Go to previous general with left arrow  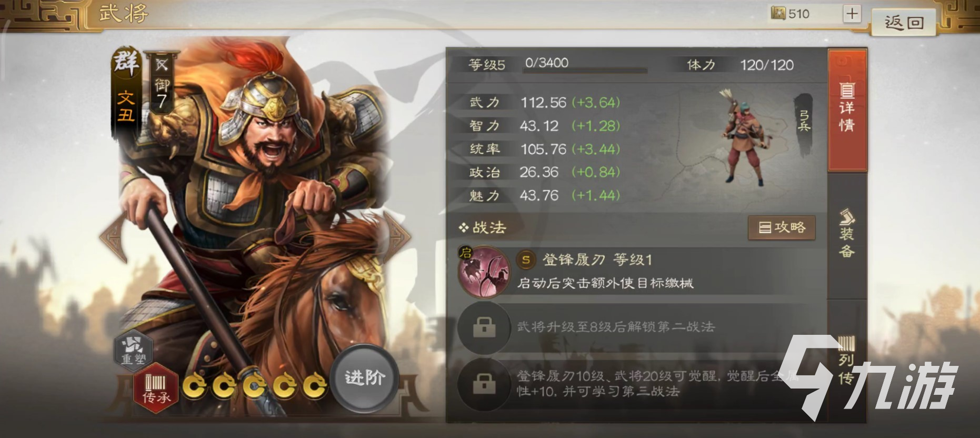coord(113,236)
